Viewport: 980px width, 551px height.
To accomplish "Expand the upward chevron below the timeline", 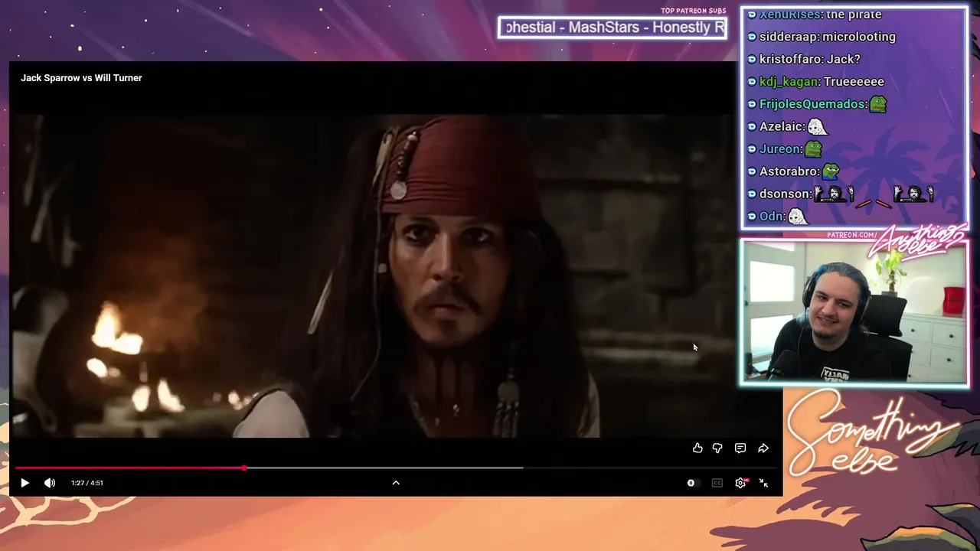I will tap(396, 483).
